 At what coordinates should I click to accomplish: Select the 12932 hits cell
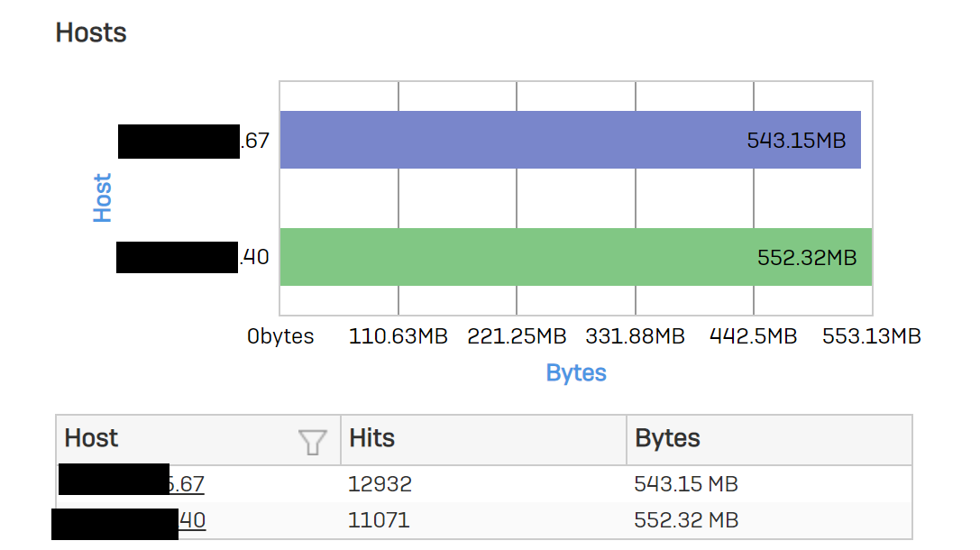coord(380,484)
